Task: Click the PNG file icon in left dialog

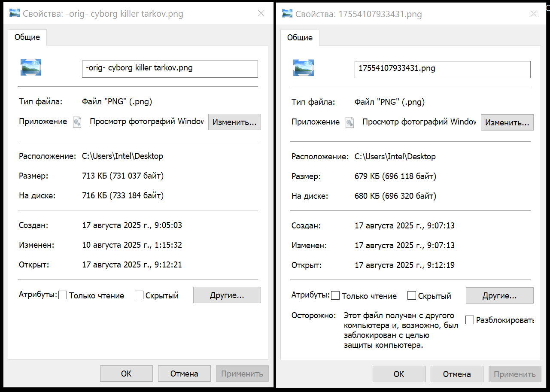Action: 31,67
